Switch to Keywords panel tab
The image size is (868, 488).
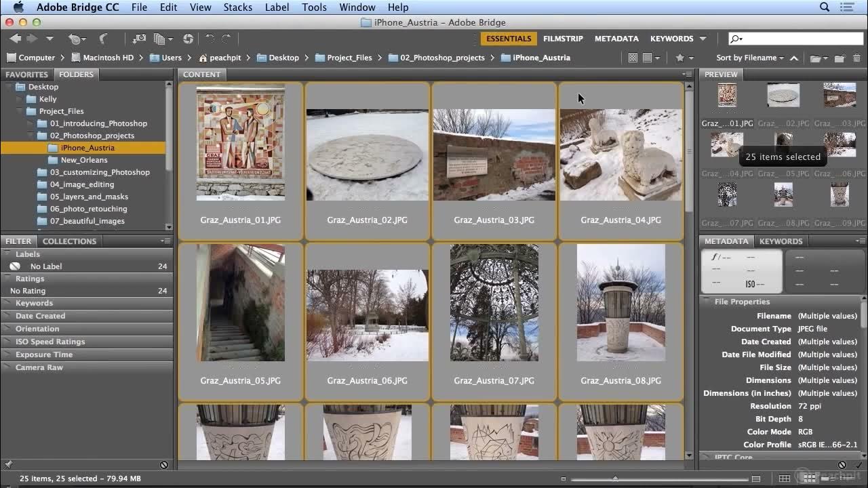pos(781,241)
